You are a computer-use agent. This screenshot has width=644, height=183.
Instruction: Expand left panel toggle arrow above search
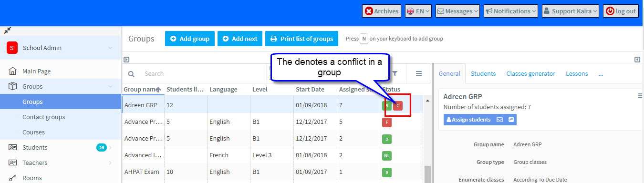(126, 60)
